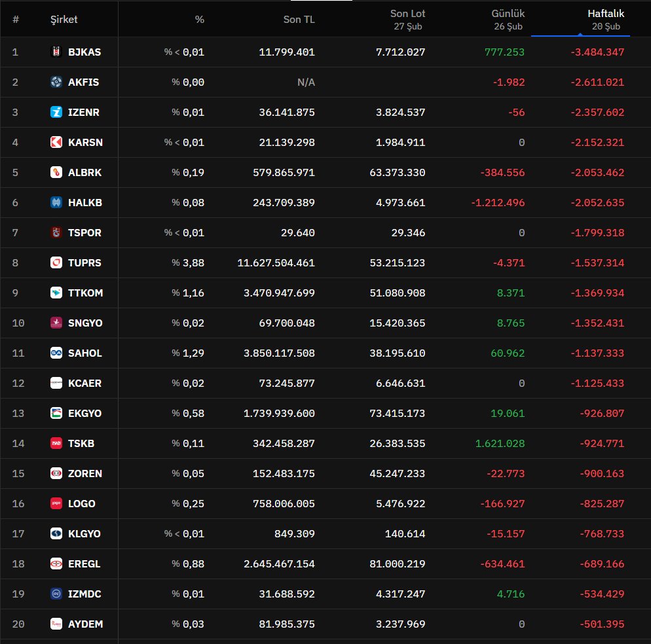Click the SNGYO company logo icon
This screenshot has height=644, width=651.
[56, 323]
